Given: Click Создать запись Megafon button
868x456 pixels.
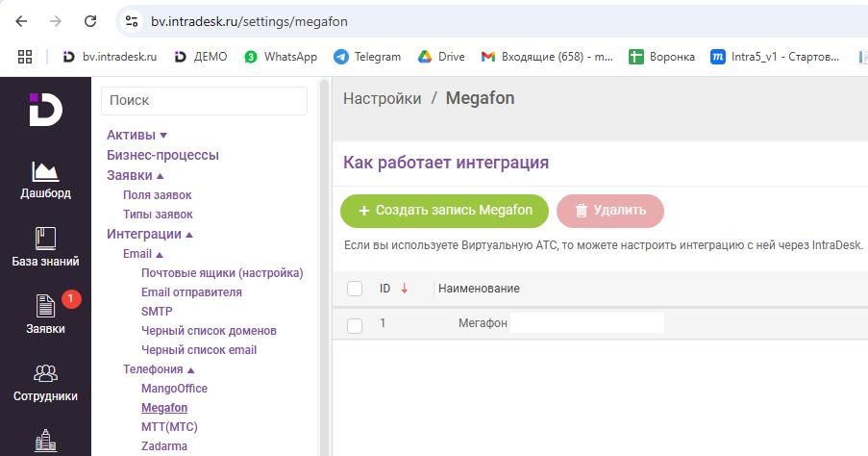Looking at the screenshot, I should click(x=444, y=211).
